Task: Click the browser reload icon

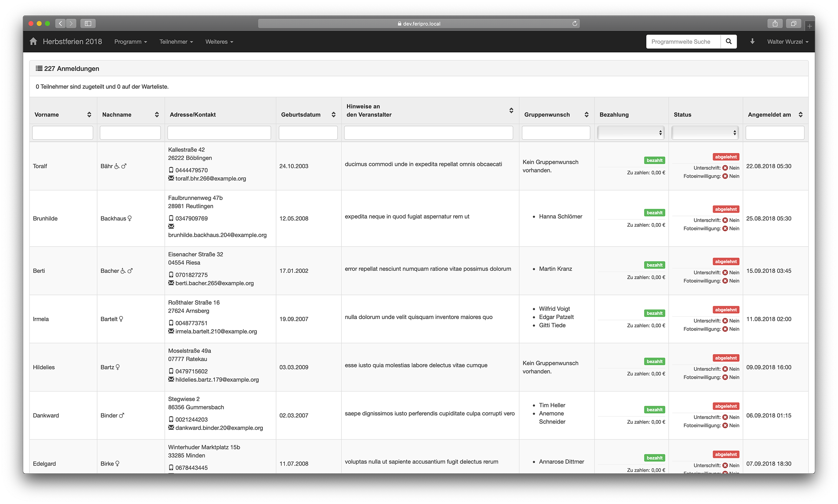Action: (x=574, y=23)
